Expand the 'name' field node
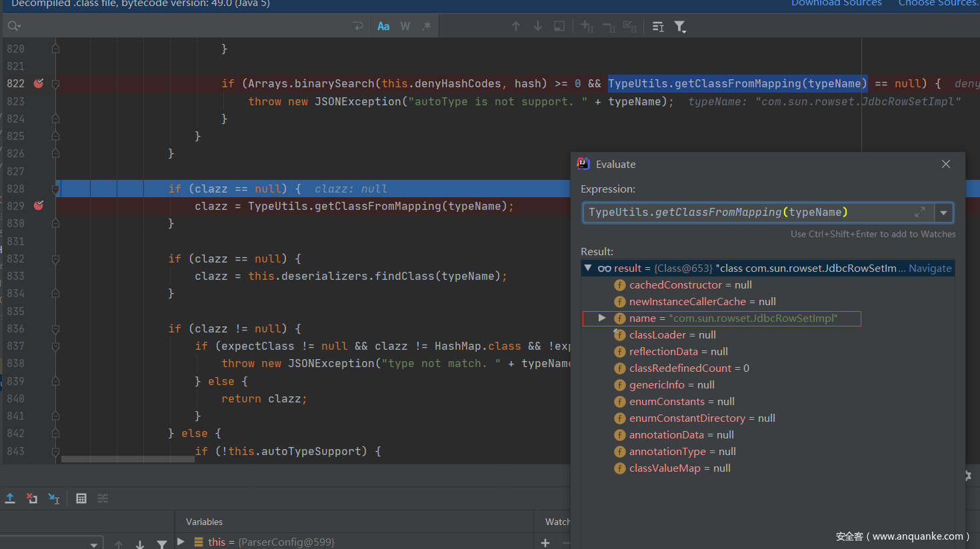 (602, 318)
